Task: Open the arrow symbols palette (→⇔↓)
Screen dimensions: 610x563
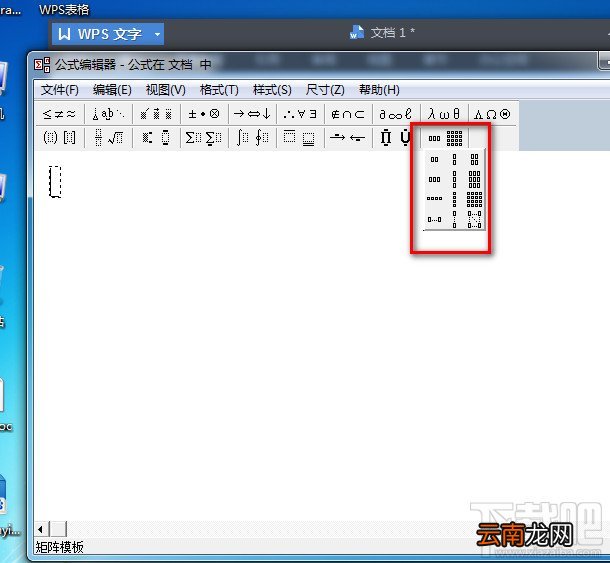Action: [x=252, y=114]
